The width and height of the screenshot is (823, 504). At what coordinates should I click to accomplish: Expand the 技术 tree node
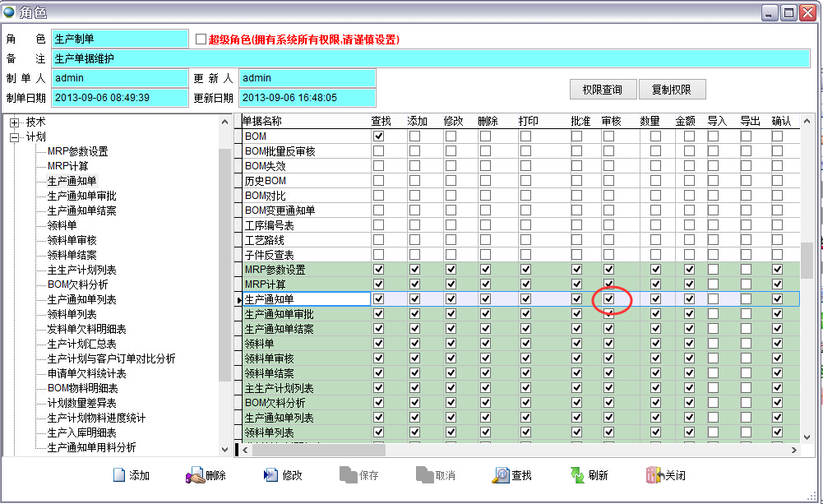tap(14, 123)
